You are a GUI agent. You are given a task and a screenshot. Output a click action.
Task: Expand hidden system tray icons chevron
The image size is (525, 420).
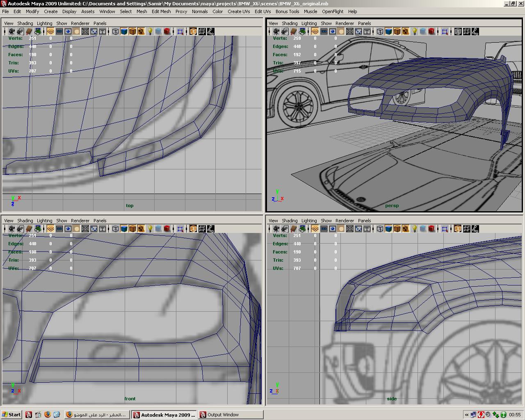click(x=467, y=415)
